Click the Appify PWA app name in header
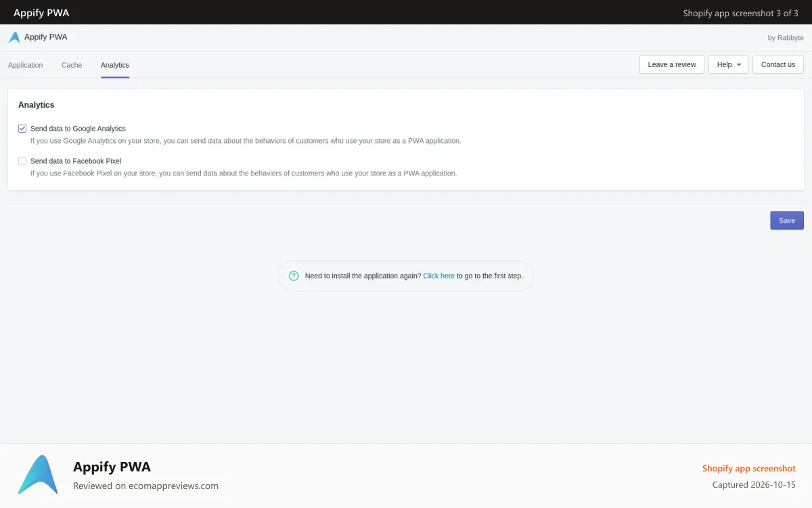The height and width of the screenshot is (508, 812). [x=46, y=37]
